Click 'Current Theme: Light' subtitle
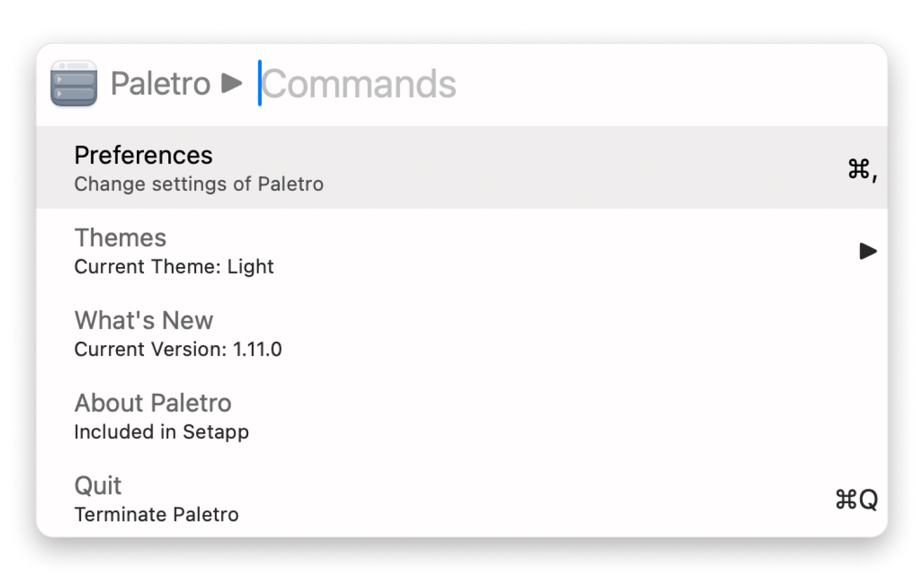924x585 pixels. point(174,267)
